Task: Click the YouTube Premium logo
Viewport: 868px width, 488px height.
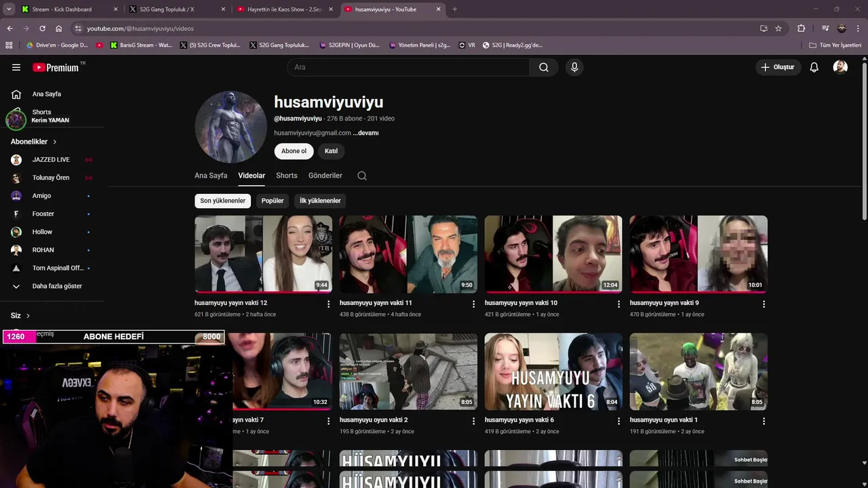Action: point(56,67)
